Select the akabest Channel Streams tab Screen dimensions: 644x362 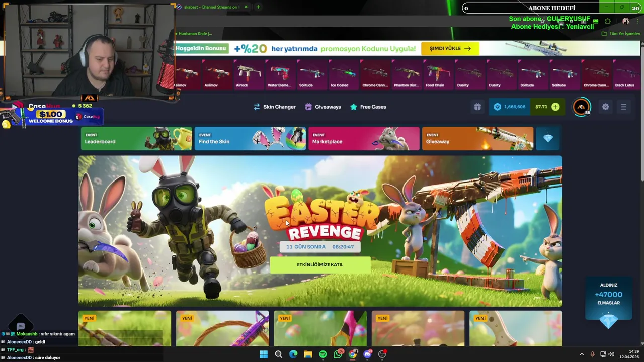coord(211,7)
